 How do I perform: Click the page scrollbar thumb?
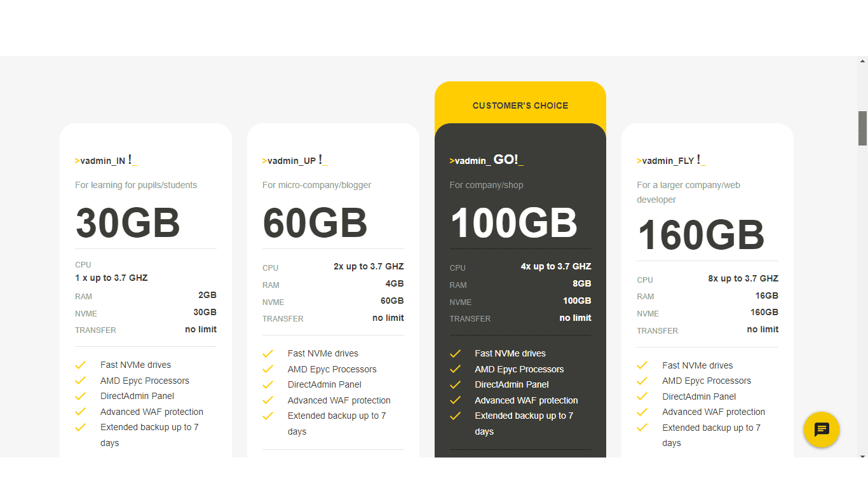click(x=862, y=128)
